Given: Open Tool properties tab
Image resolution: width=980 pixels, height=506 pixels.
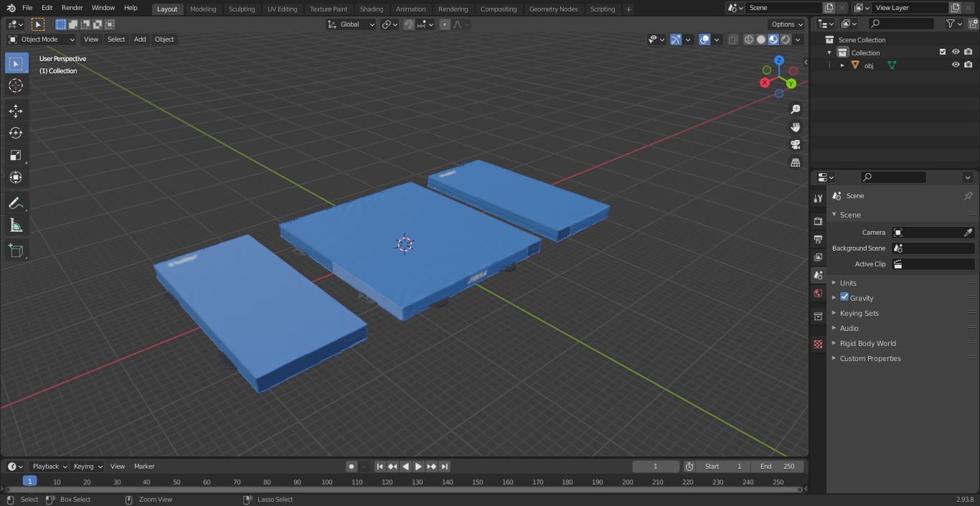Looking at the screenshot, I should 818,198.
